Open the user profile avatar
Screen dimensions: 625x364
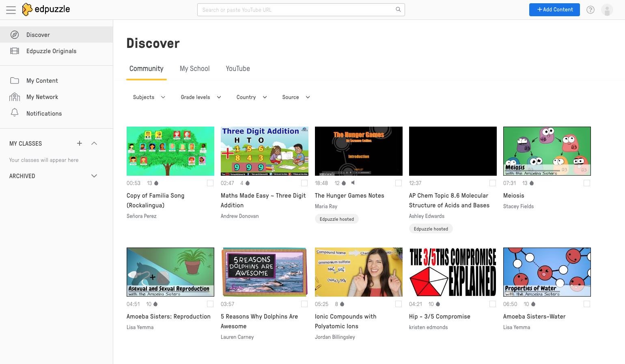pyautogui.click(x=607, y=10)
